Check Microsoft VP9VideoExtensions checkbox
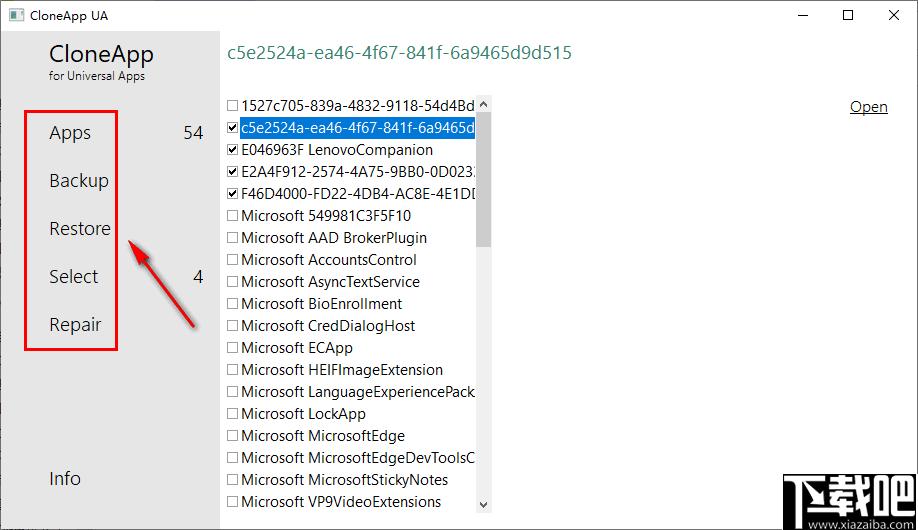Screen dimensions: 918x530 232,502
